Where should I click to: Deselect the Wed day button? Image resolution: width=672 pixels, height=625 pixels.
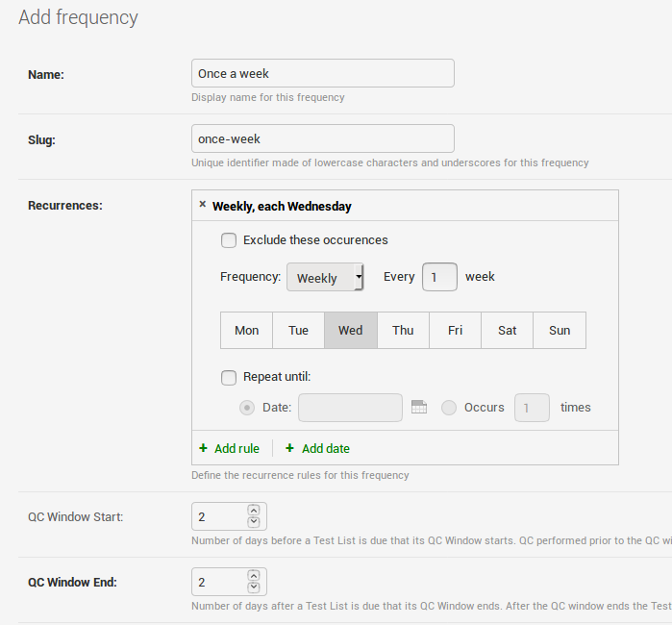pos(351,331)
